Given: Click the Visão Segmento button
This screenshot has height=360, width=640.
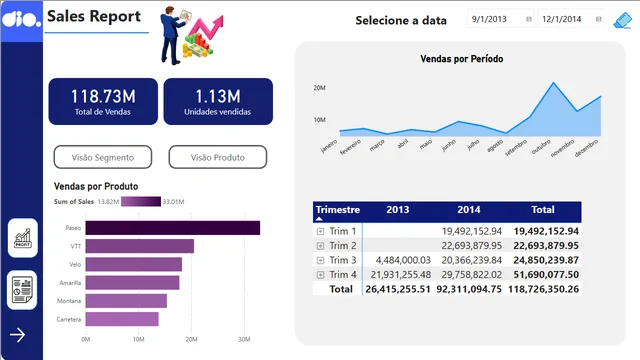Looking at the screenshot, I should coord(103,157).
